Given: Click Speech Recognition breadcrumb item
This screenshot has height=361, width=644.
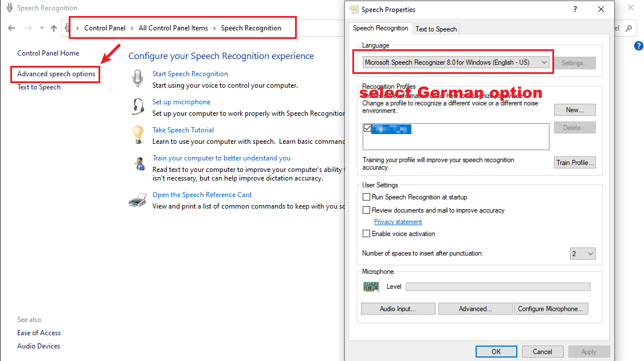Looking at the screenshot, I should pos(251,28).
